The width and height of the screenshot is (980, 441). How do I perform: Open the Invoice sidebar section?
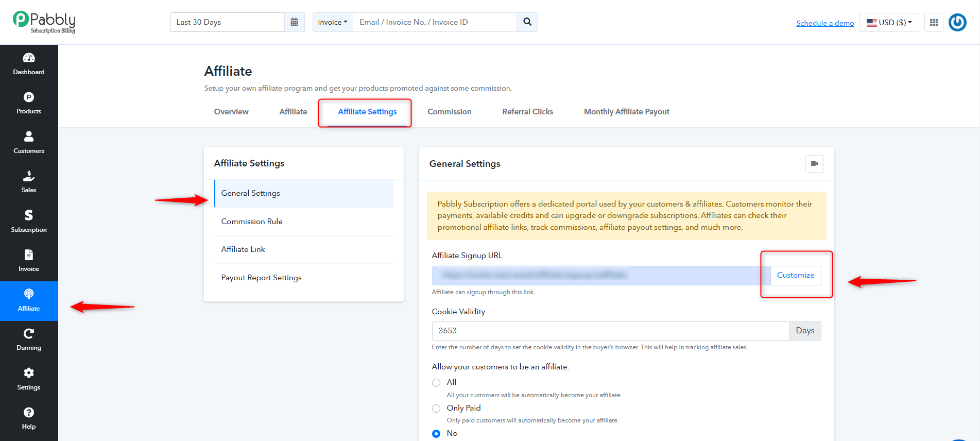tap(29, 261)
